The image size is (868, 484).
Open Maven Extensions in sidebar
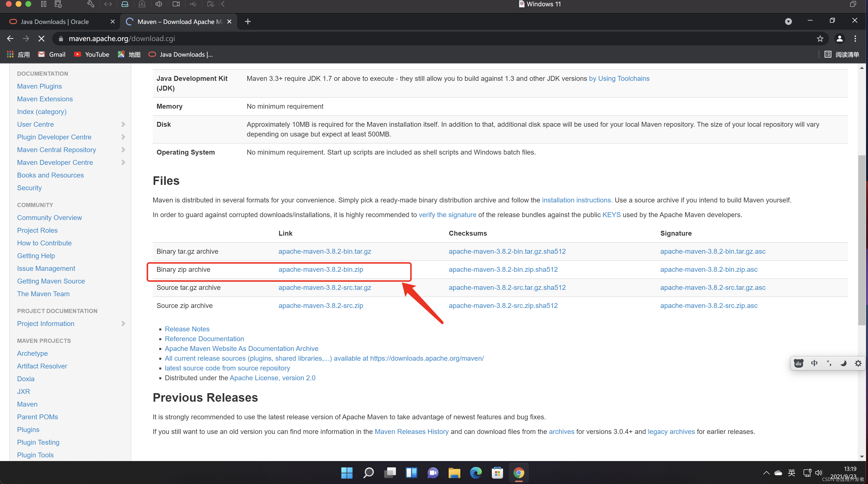[x=45, y=99]
